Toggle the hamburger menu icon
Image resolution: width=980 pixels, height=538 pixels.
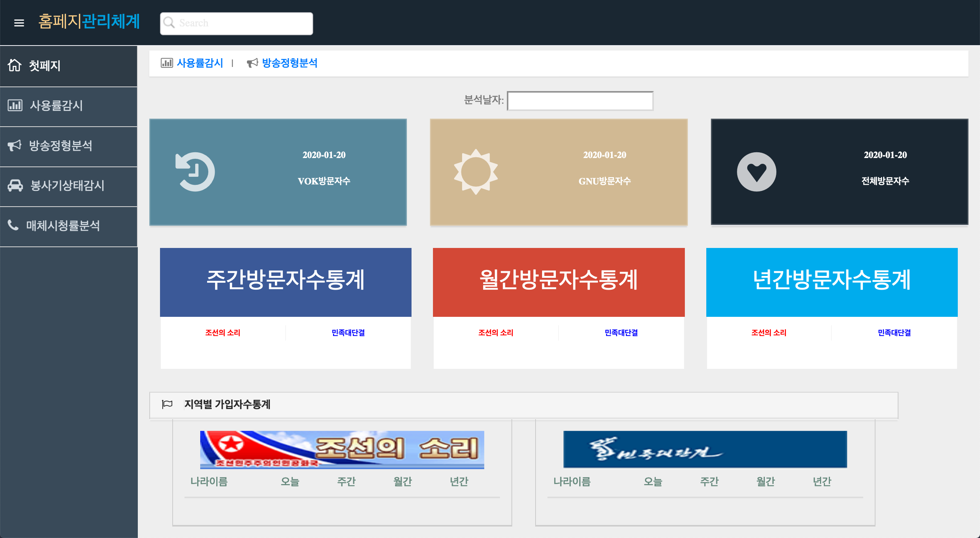(19, 23)
